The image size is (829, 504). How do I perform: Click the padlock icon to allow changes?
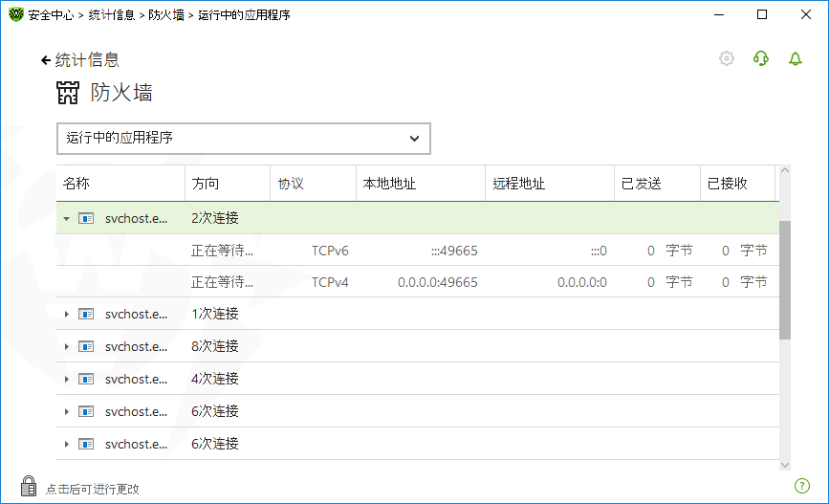click(x=29, y=486)
